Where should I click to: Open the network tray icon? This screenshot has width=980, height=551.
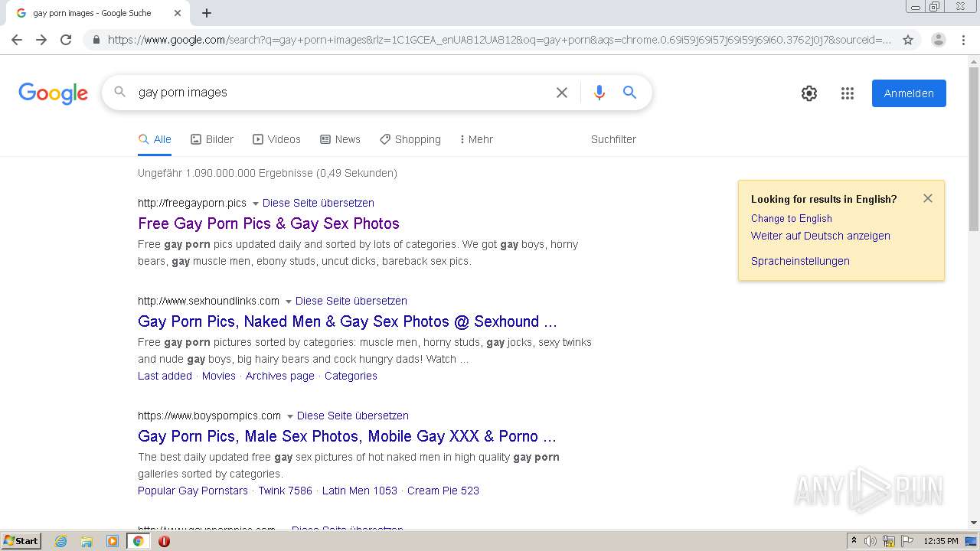[x=889, y=541]
